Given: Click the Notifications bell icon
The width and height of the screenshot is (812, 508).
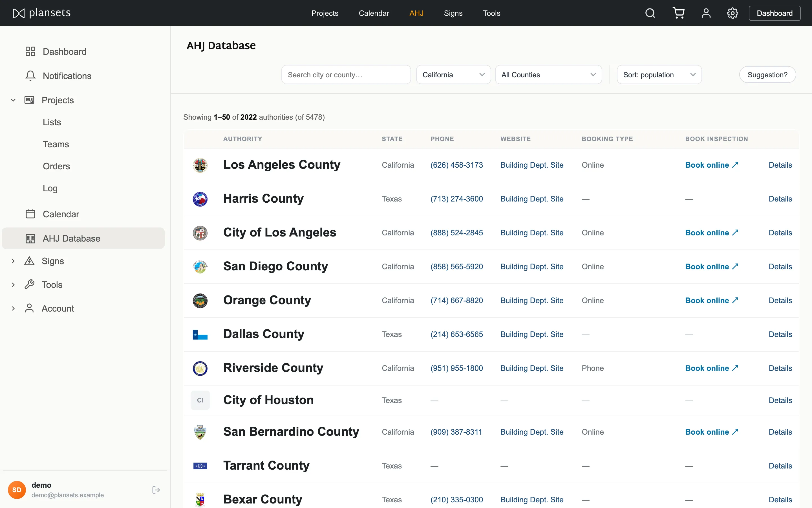Looking at the screenshot, I should [30, 76].
